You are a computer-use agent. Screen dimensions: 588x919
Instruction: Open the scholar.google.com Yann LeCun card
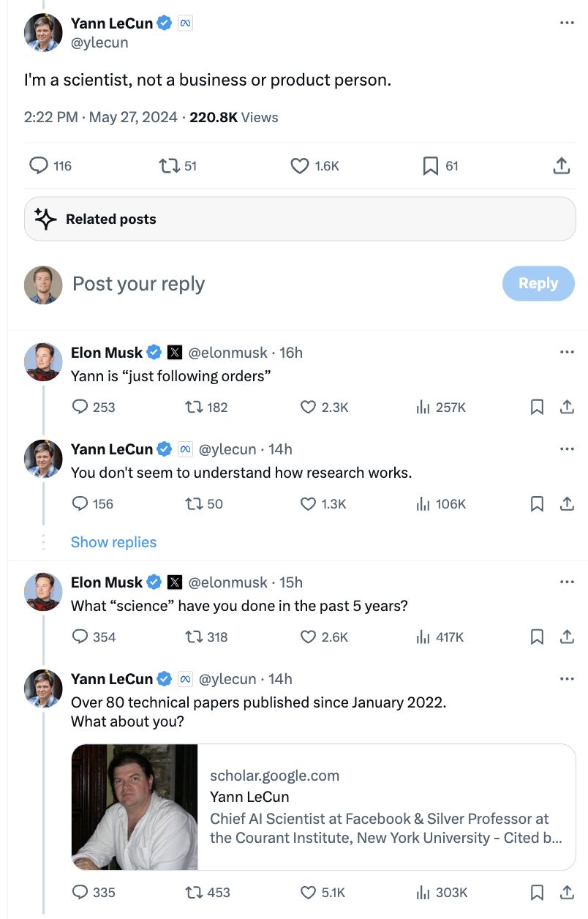coord(323,807)
